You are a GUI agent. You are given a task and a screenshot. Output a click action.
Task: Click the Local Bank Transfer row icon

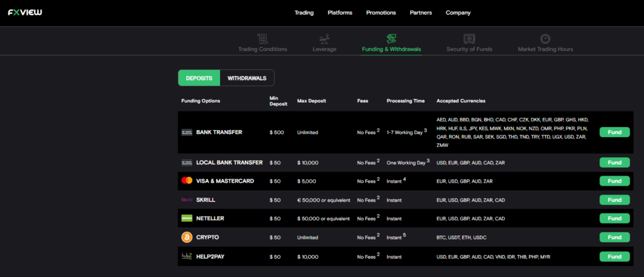[x=187, y=162]
